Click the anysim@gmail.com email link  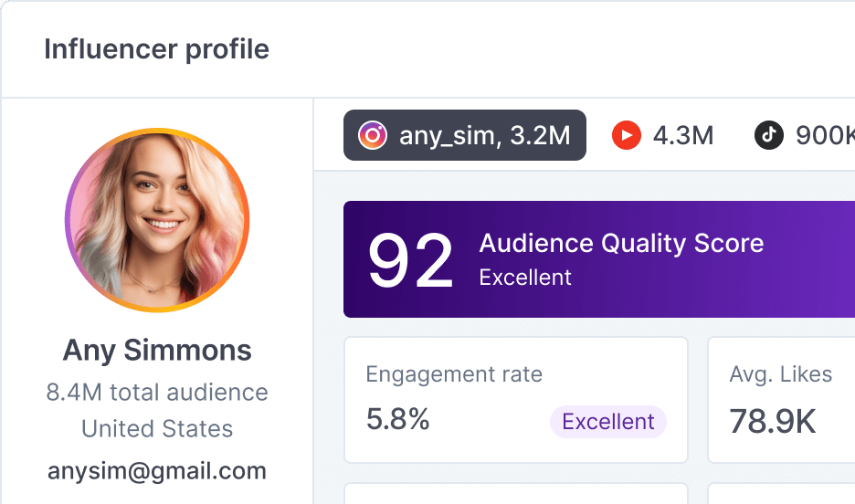[x=157, y=471]
